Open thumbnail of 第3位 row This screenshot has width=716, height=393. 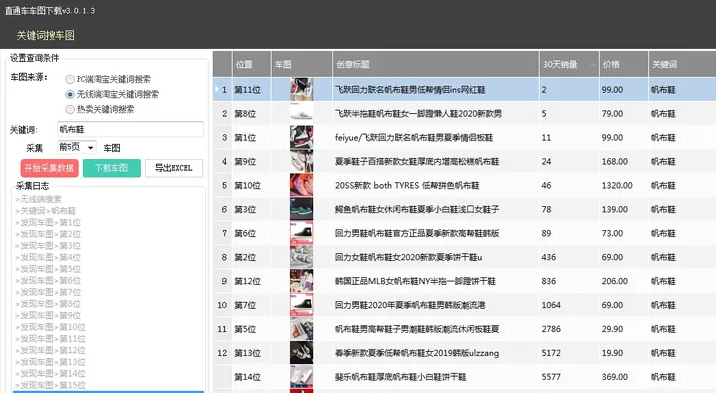(301, 210)
